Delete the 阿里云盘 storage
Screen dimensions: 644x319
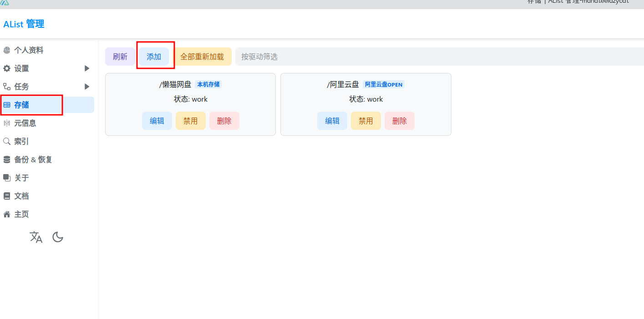[x=400, y=121]
